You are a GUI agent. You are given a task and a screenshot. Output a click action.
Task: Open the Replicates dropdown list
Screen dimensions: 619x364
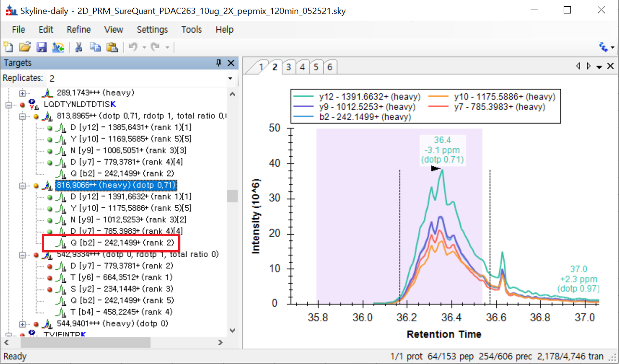(x=230, y=78)
